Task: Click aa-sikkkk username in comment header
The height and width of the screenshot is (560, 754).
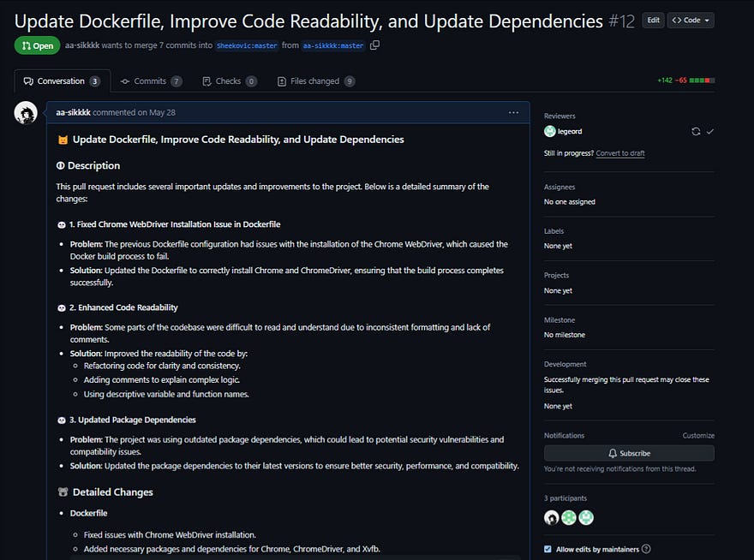Action: [73, 112]
